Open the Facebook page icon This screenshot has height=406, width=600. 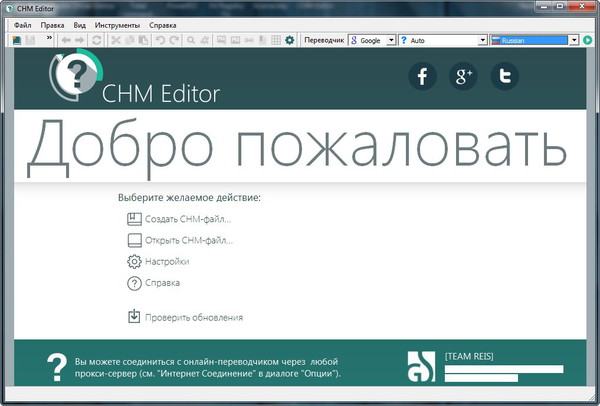[423, 76]
